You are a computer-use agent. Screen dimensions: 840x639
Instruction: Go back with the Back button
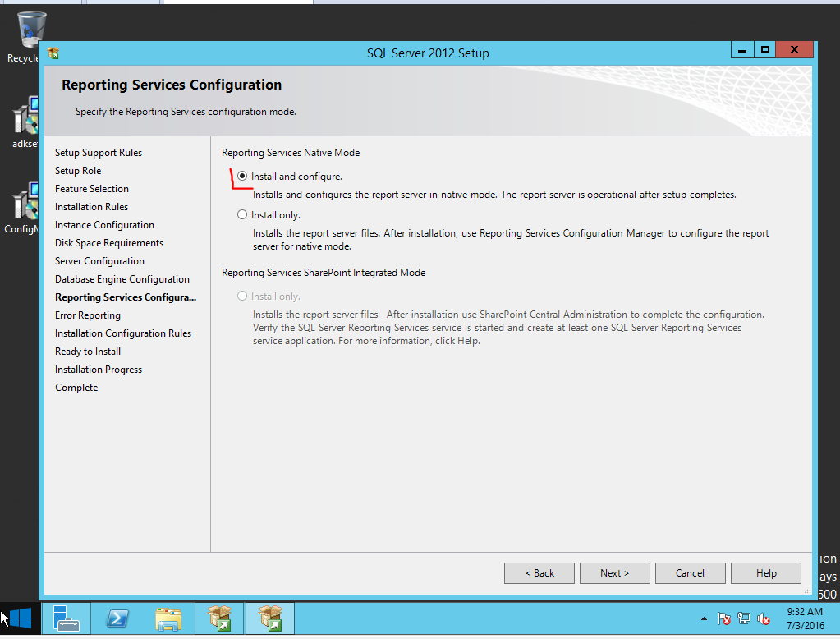click(539, 573)
